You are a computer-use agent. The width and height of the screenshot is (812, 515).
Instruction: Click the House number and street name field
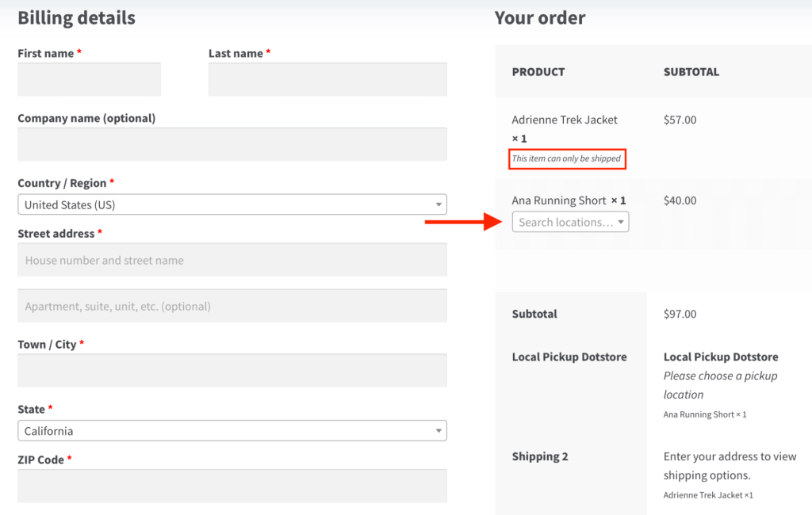pyautogui.click(x=232, y=260)
